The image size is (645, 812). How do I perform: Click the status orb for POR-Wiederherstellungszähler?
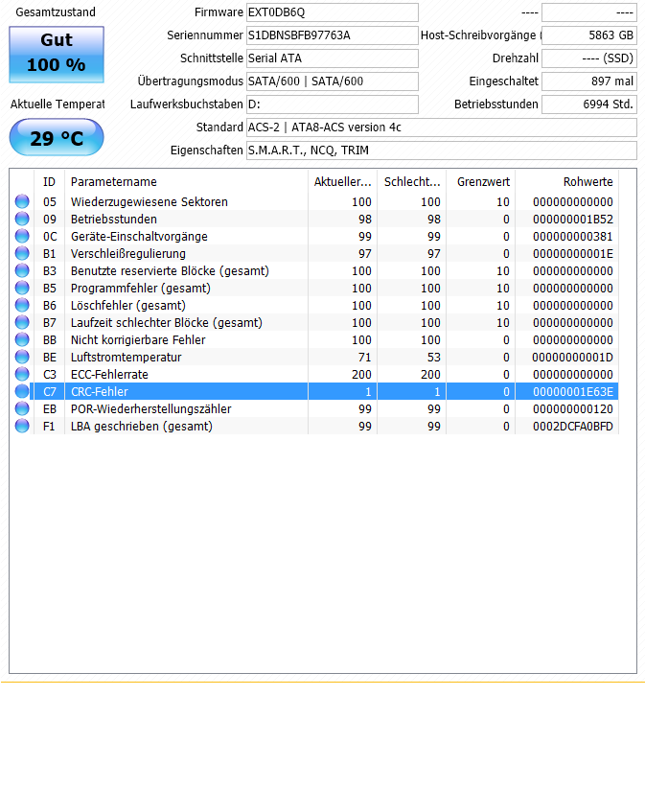22,408
